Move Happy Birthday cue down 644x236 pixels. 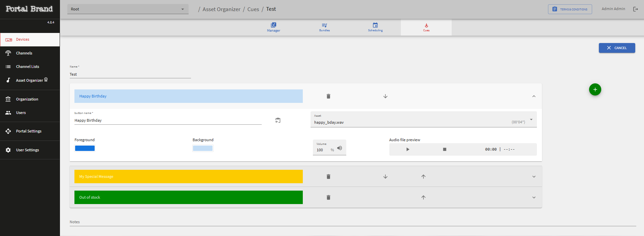(385, 96)
